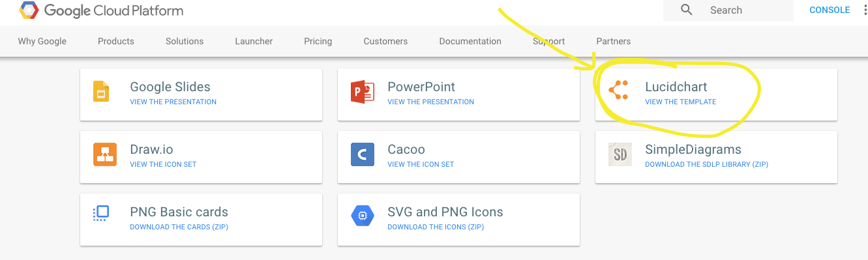The image size is (868, 260).
Task: Click the Draw.io icon
Action: pos(104,154)
